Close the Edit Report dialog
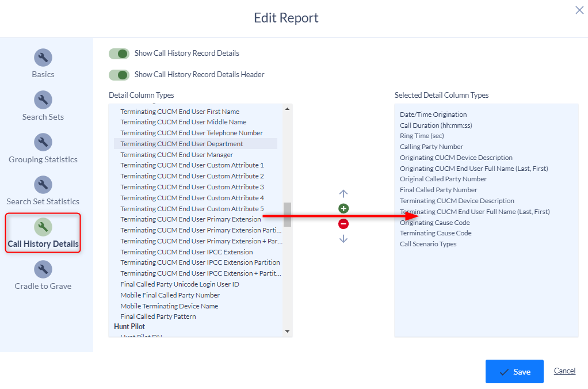 point(579,10)
